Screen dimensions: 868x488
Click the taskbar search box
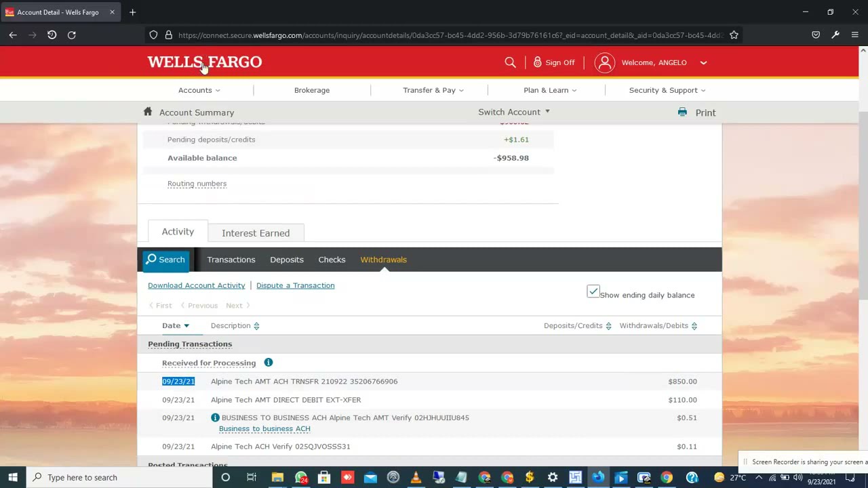[x=119, y=477]
